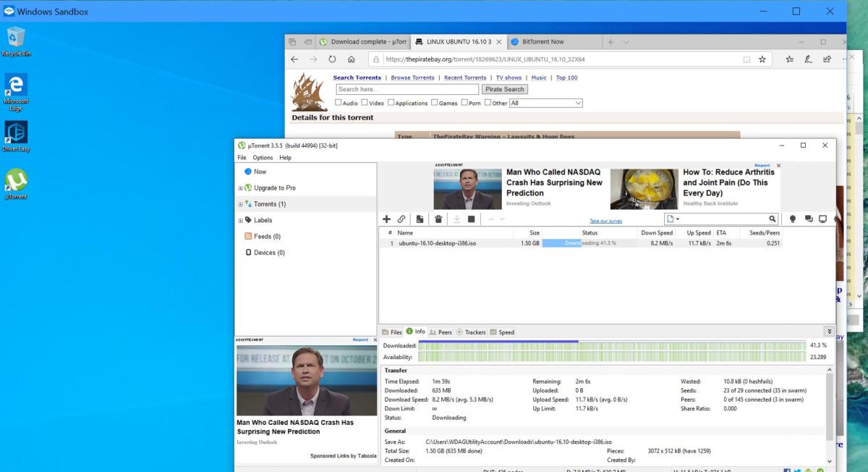Open TV shows link
The height and width of the screenshot is (472, 868).
pyautogui.click(x=509, y=77)
